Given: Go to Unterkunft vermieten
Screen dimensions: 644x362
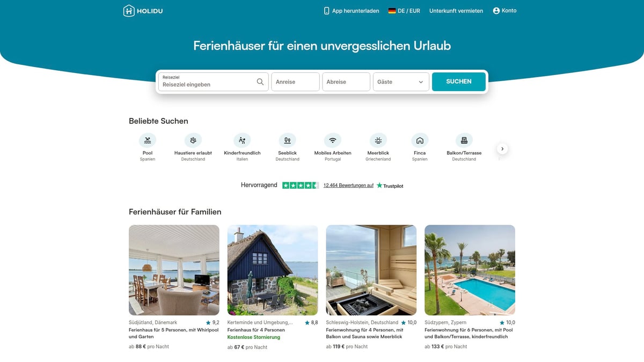Looking at the screenshot, I should coord(456,11).
